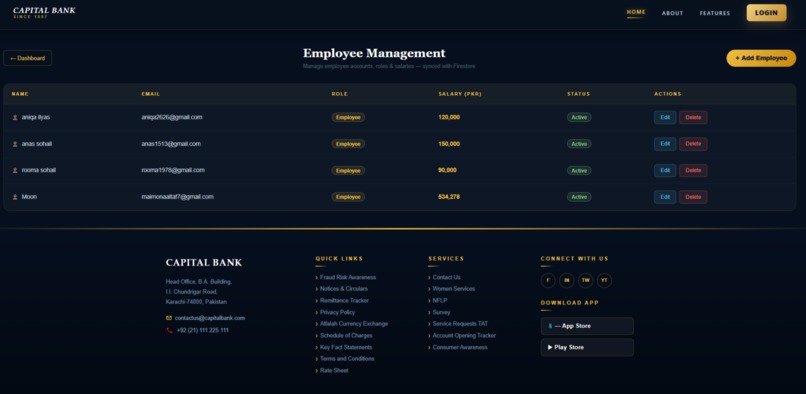Delete the anas sohail employee row

point(693,144)
